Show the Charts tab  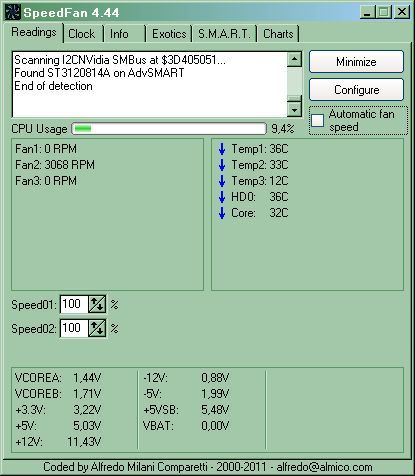coord(278,34)
